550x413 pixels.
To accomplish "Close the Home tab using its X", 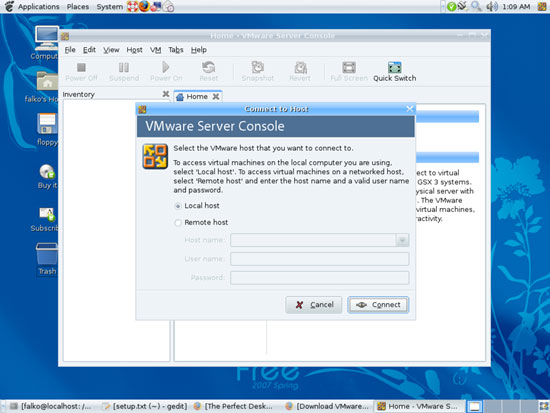I will (216, 96).
